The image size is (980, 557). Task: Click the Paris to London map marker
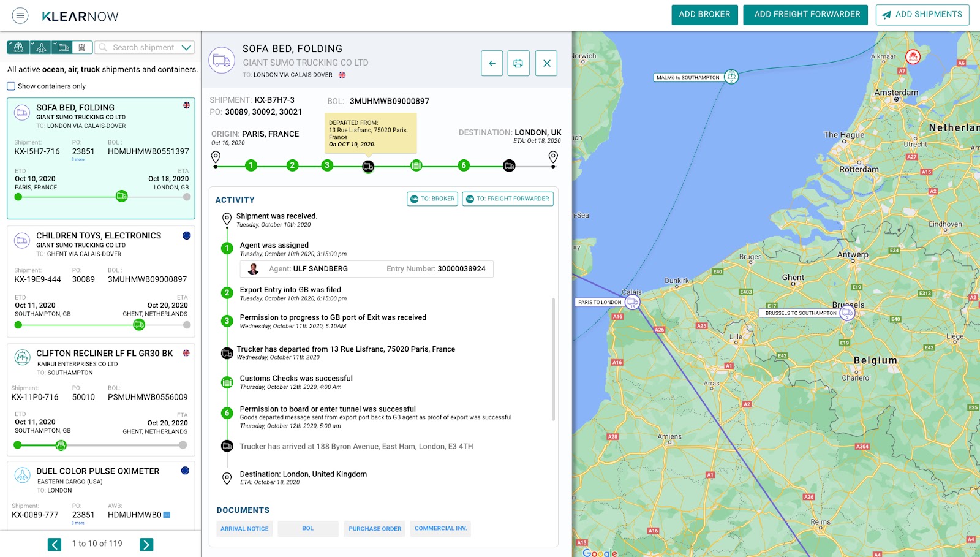pyautogui.click(x=633, y=302)
